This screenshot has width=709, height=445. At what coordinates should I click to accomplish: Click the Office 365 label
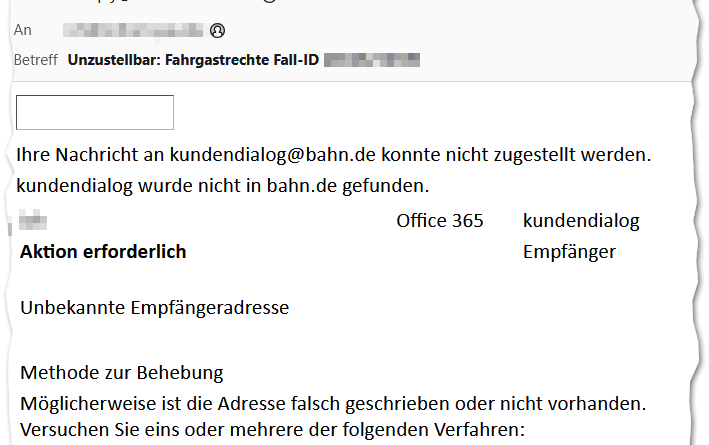pyautogui.click(x=439, y=220)
